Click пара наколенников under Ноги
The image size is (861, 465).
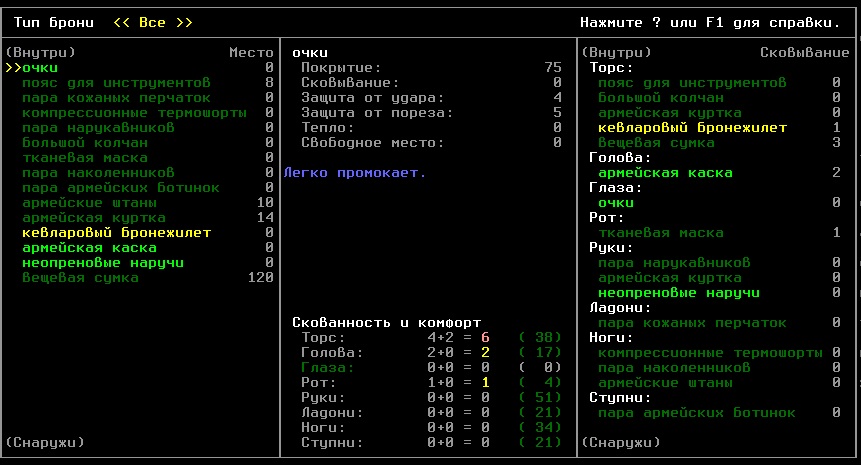click(x=674, y=367)
